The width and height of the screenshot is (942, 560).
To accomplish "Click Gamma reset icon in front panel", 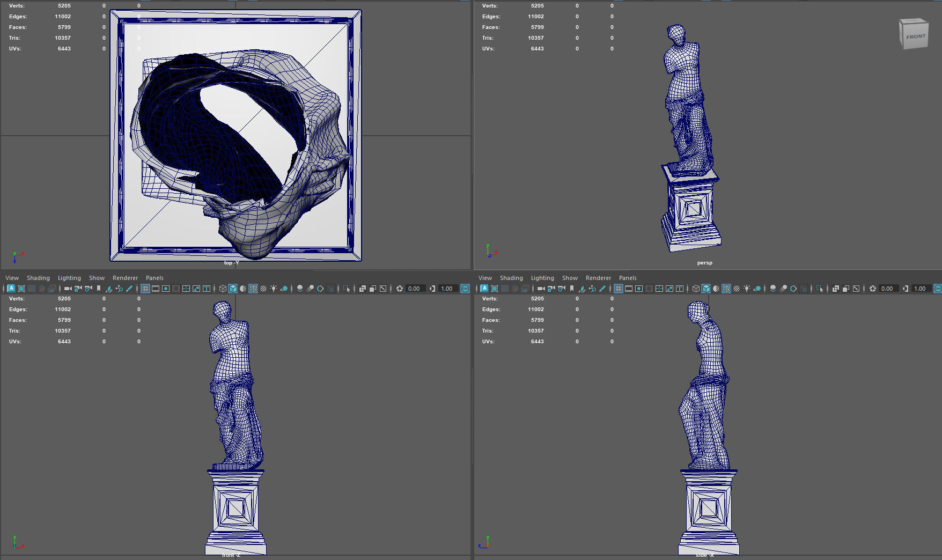I will [432, 289].
